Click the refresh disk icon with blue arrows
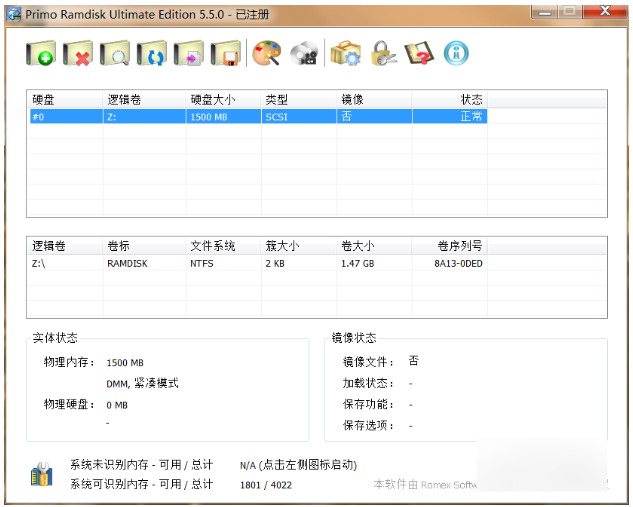 pos(152,53)
